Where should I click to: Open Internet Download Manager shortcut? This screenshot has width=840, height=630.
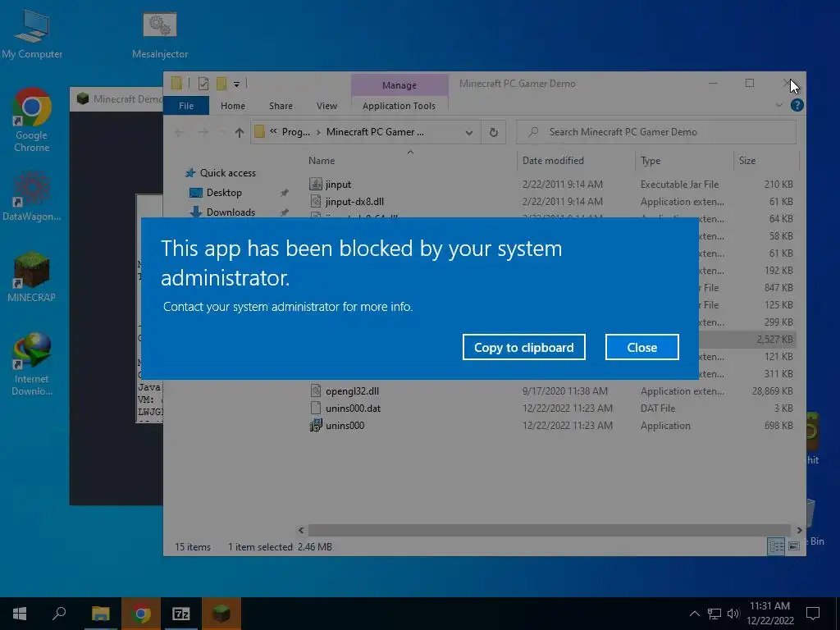tap(32, 364)
